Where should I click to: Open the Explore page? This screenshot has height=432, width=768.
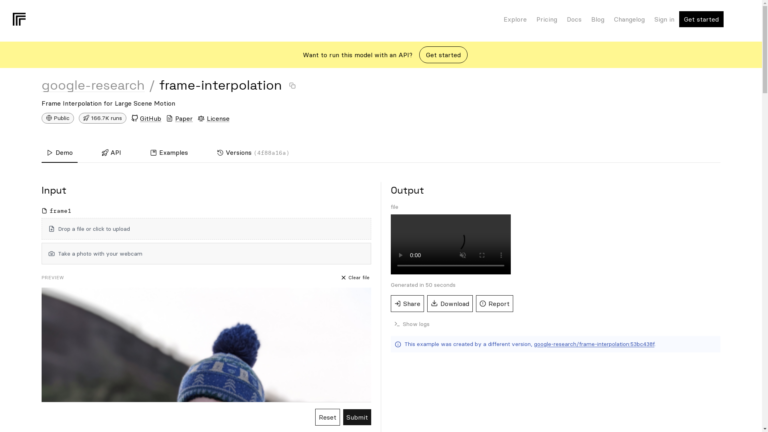pos(515,20)
